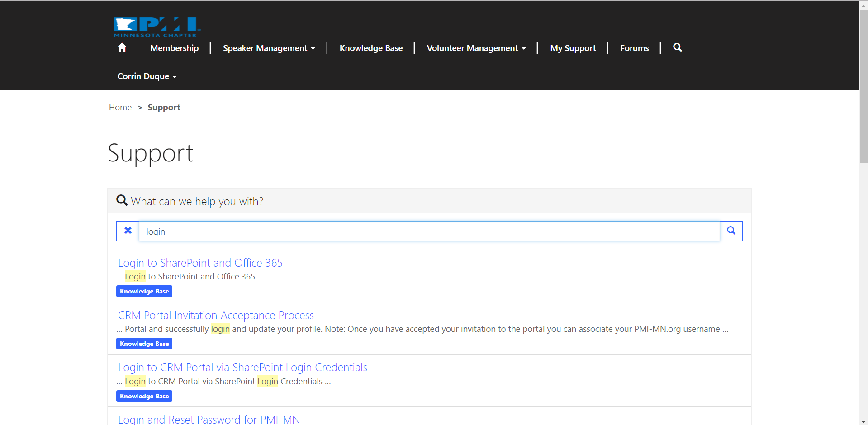Go to Knowledge Base in navbar
This screenshot has width=868, height=425.
pyautogui.click(x=371, y=48)
